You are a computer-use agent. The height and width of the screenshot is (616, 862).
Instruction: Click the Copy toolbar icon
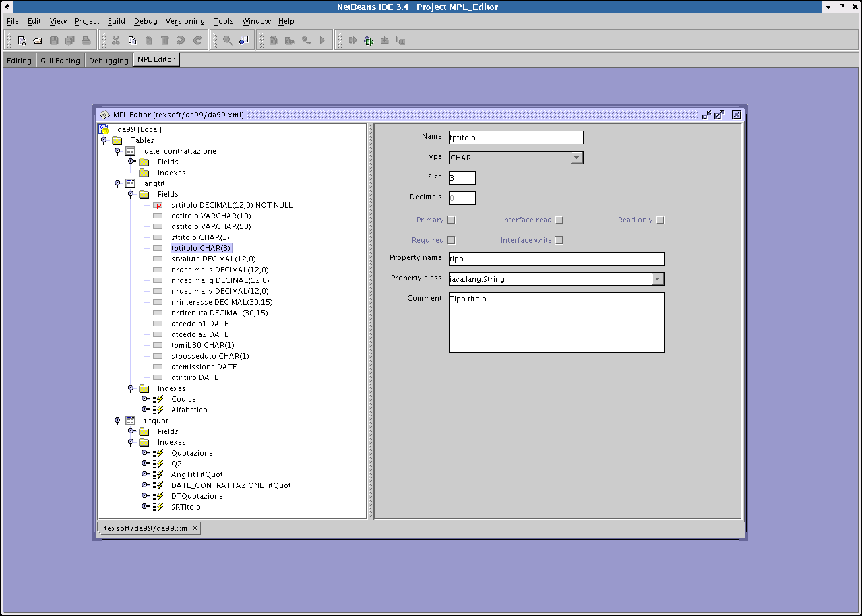click(x=133, y=40)
